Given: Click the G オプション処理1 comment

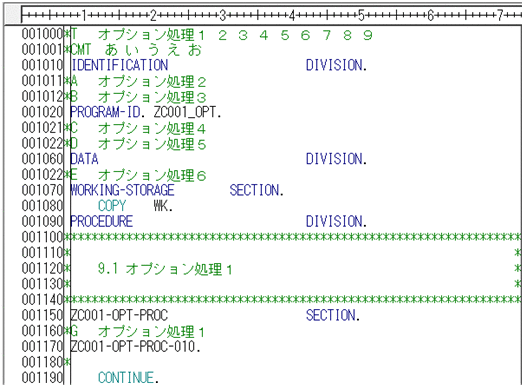Looking at the screenshot, I should [x=138, y=331].
